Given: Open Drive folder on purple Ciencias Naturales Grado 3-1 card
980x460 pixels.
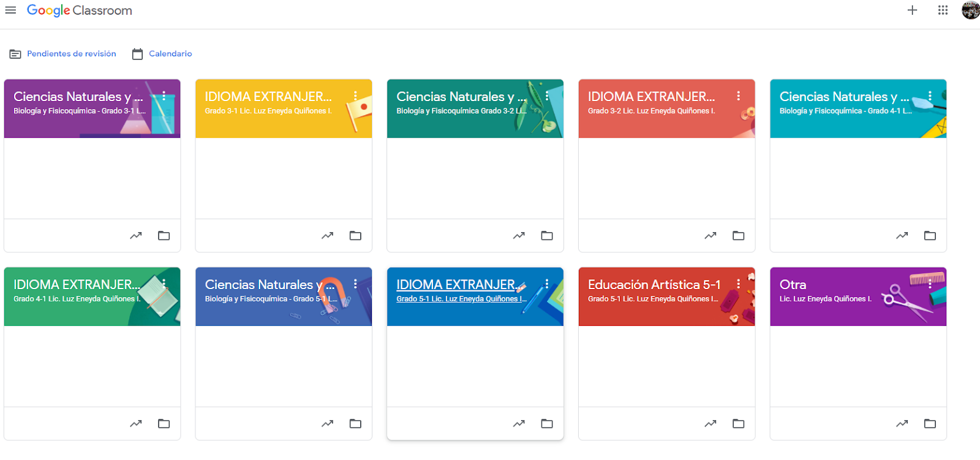Looking at the screenshot, I should [164, 235].
